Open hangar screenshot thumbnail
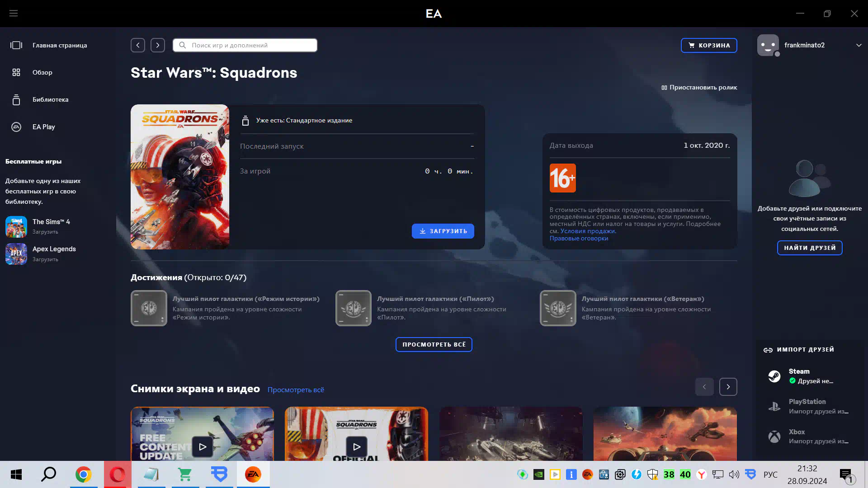This screenshot has height=488, width=868. pos(511,434)
